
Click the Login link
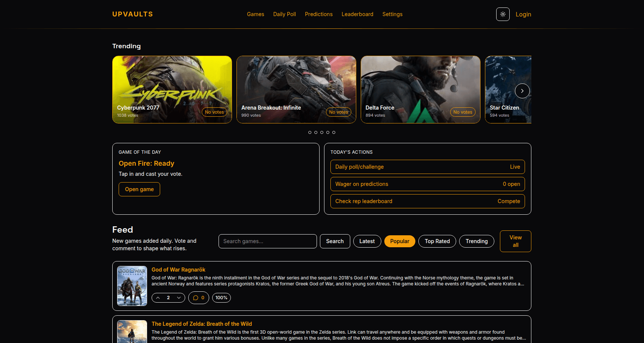tap(523, 14)
